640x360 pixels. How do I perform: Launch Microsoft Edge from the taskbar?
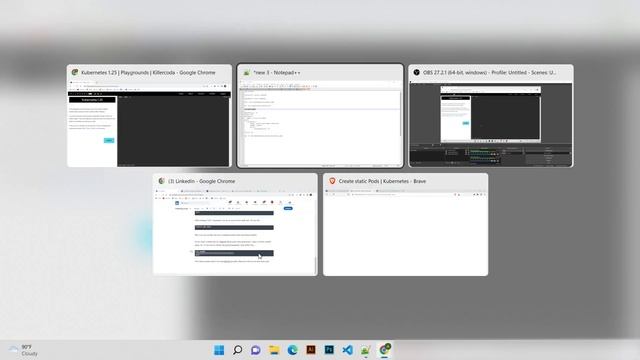[x=293, y=350]
